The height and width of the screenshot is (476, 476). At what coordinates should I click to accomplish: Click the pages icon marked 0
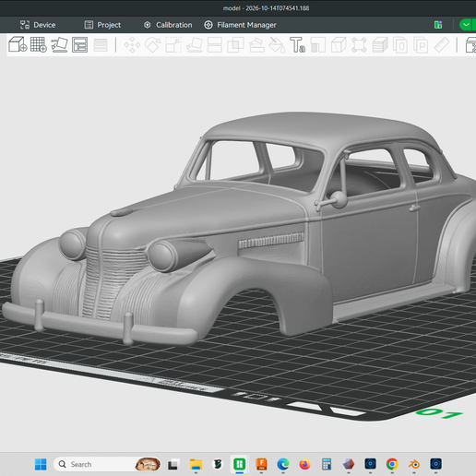tap(400, 45)
